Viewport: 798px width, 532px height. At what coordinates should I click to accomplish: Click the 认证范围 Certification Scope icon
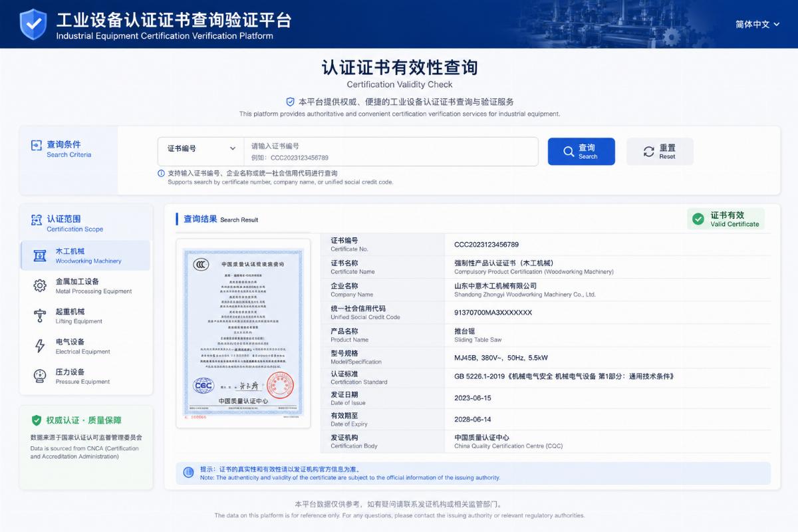37,220
